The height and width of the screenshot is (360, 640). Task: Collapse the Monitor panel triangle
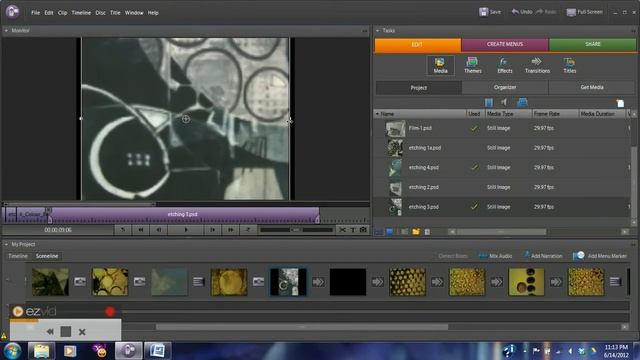click(x=6, y=31)
